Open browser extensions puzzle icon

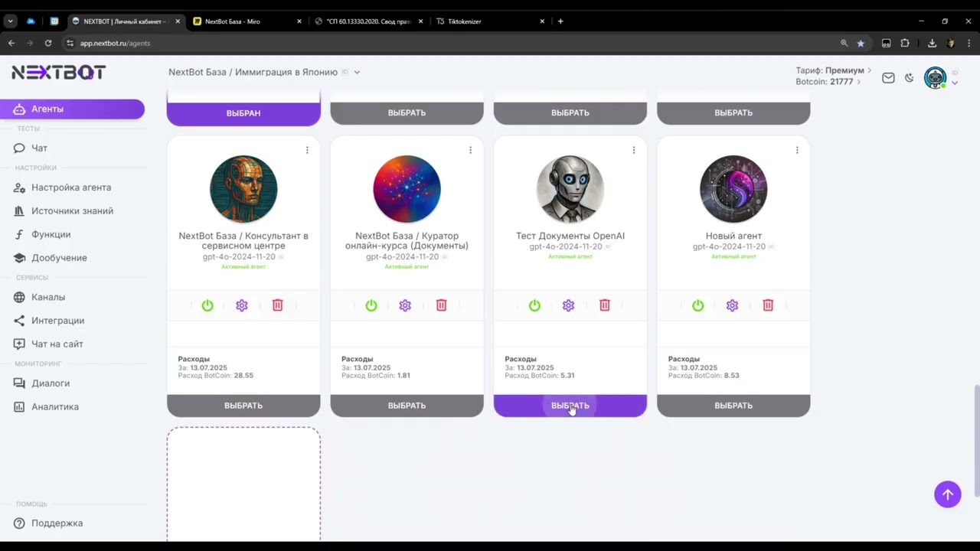pos(905,44)
